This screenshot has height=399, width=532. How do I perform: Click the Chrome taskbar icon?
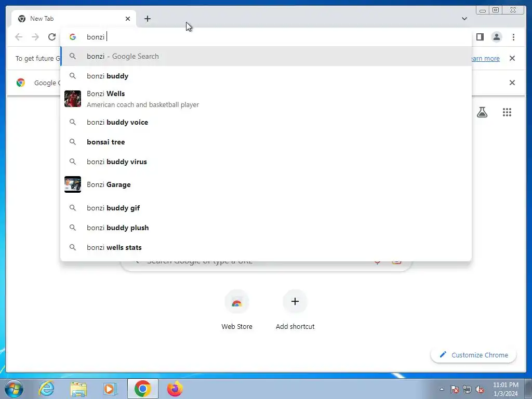[x=142, y=389]
